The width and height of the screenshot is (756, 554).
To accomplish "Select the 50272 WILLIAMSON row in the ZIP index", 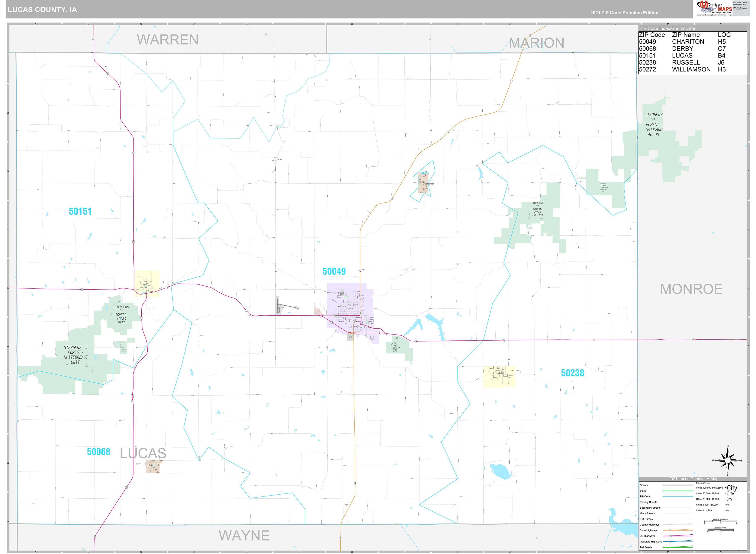I will [691, 69].
